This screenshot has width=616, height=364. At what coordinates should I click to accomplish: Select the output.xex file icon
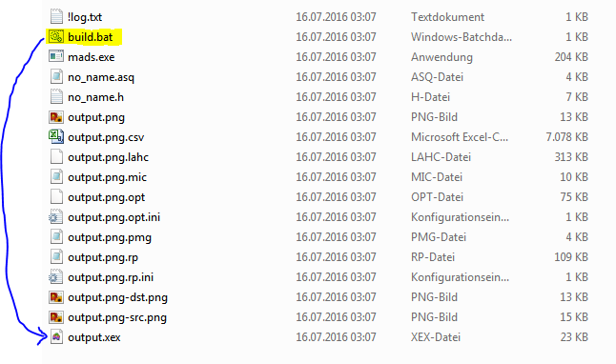click(x=56, y=337)
